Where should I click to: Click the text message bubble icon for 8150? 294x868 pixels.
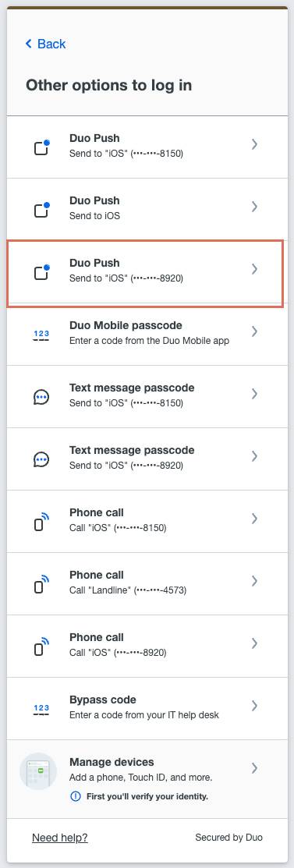[x=41, y=397]
